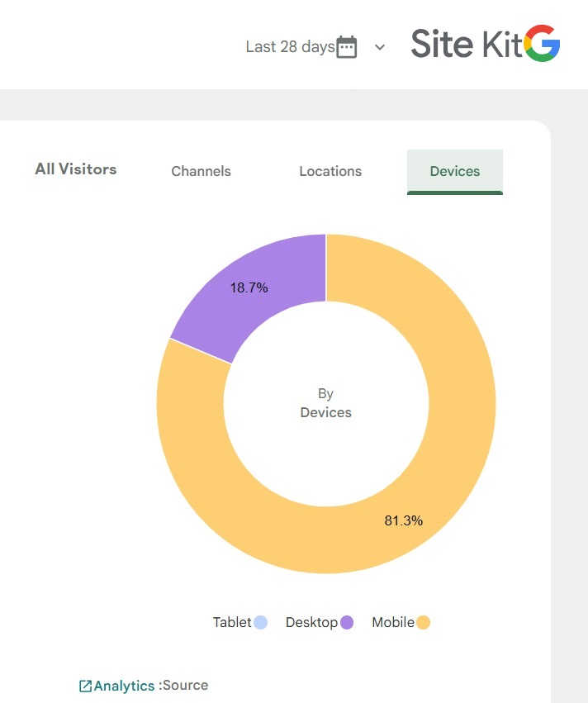Click the Site Kit logo text
The height and width of the screenshot is (703, 588).
tap(466, 44)
